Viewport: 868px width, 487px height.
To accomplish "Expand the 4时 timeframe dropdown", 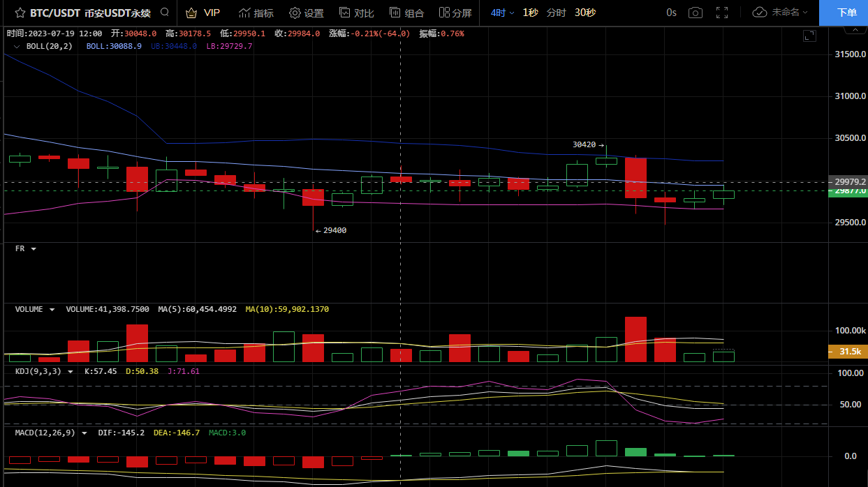I will pos(502,13).
